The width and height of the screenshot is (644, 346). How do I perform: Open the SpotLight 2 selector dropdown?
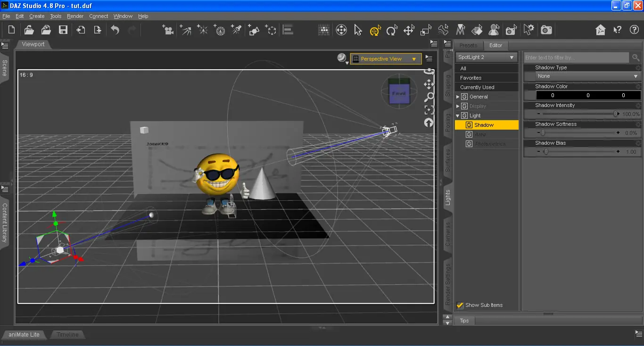pyautogui.click(x=487, y=57)
